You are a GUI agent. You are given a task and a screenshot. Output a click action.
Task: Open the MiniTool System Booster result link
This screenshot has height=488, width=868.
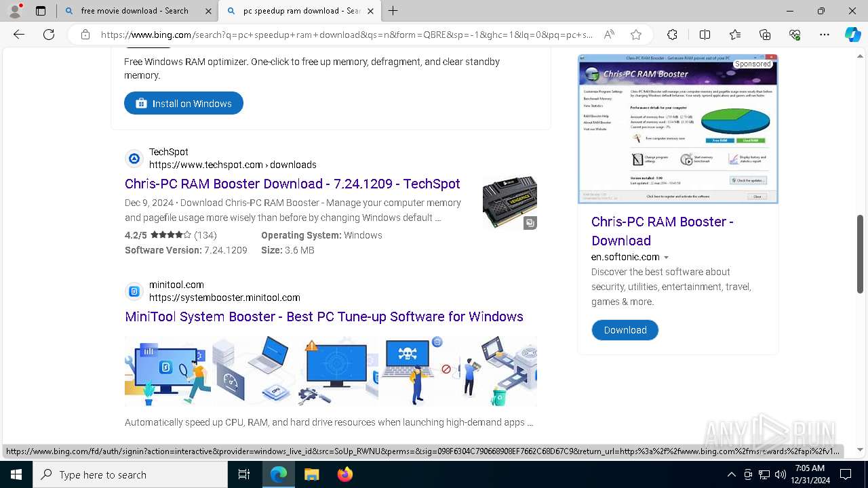[x=324, y=317]
